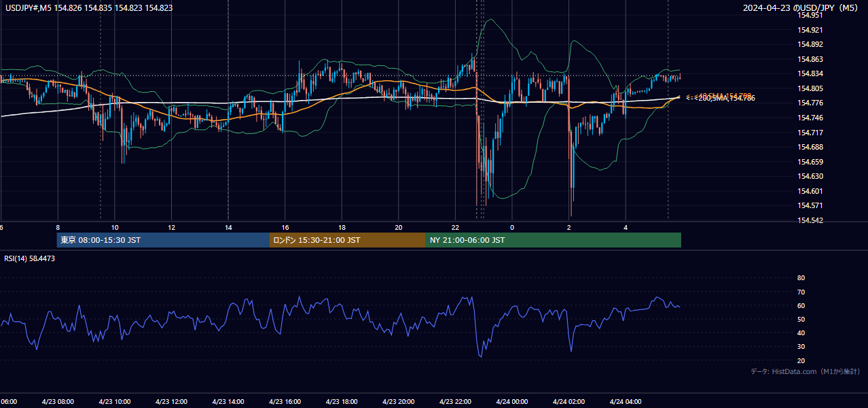Click price axis label 154.921
Screen dimensions: 868x408
tap(811, 30)
